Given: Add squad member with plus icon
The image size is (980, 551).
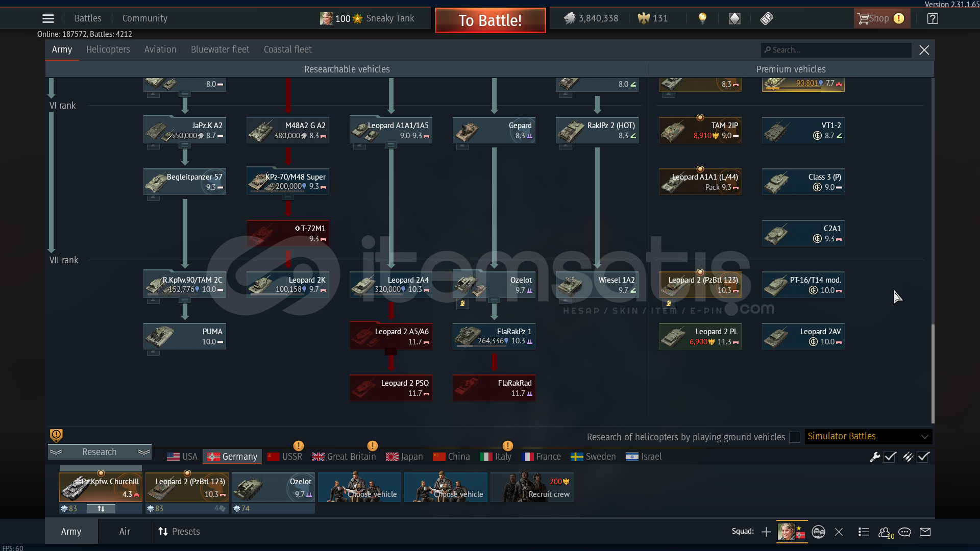Looking at the screenshot, I should [766, 532].
